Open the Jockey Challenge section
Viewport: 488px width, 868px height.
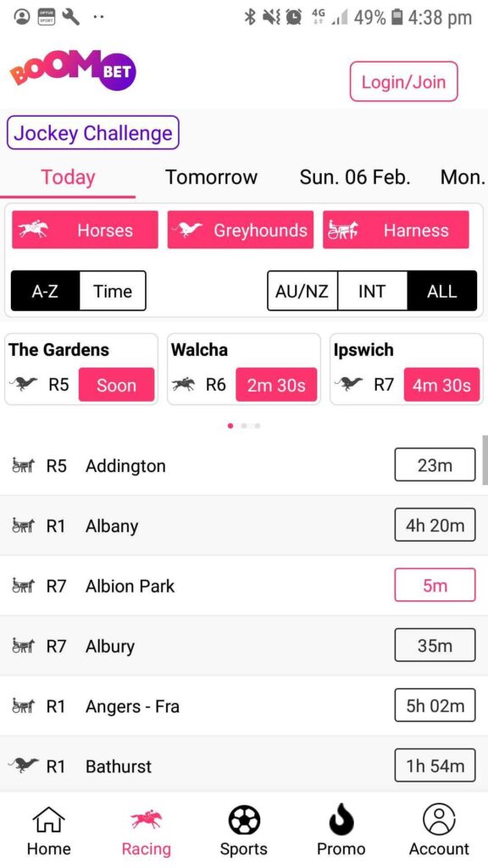pyautogui.click(x=92, y=133)
